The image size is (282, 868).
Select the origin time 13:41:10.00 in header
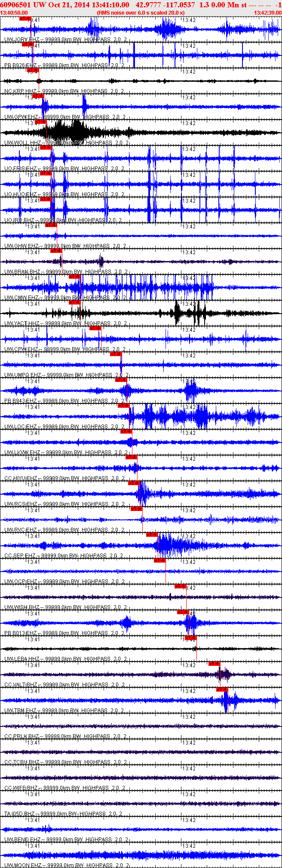point(110,5)
